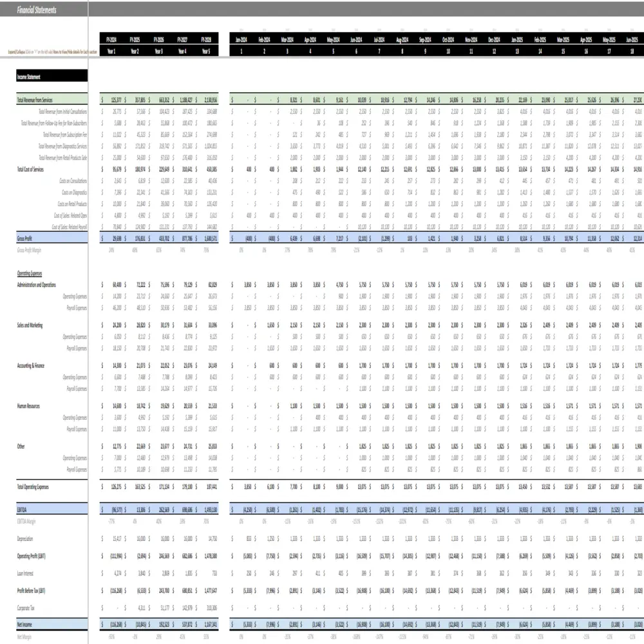
Task: Select the Human Resources row label
Action: click(x=28, y=406)
